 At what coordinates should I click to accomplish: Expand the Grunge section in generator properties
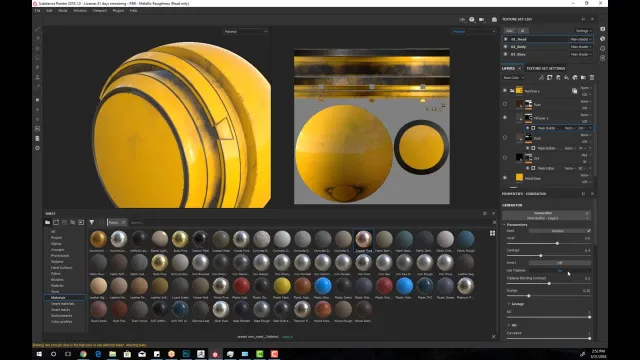point(509,304)
